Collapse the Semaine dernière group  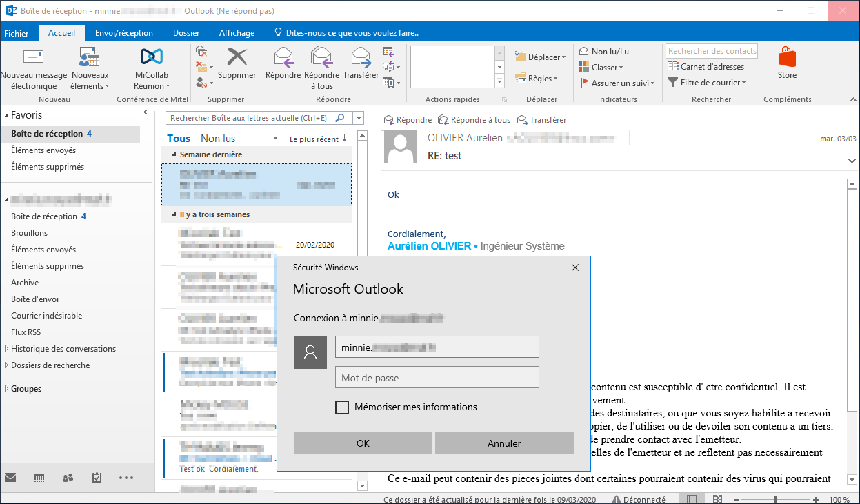coord(174,154)
